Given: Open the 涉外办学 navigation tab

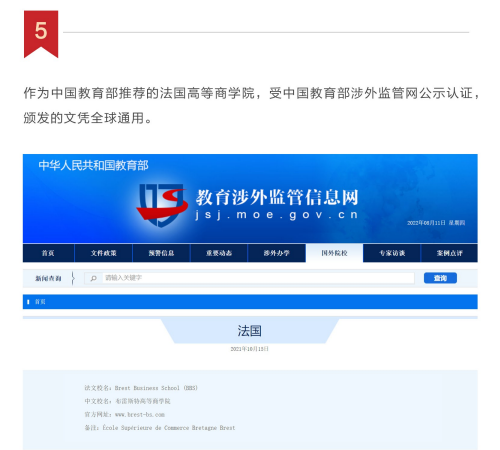Looking at the screenshot, I should coord(277,253).
